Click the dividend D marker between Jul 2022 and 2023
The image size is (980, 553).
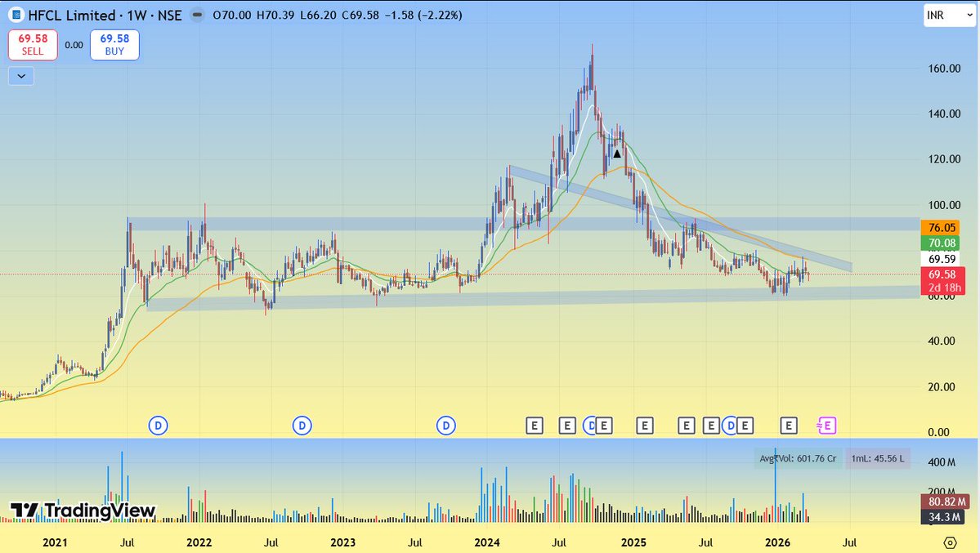pos(302,426)
